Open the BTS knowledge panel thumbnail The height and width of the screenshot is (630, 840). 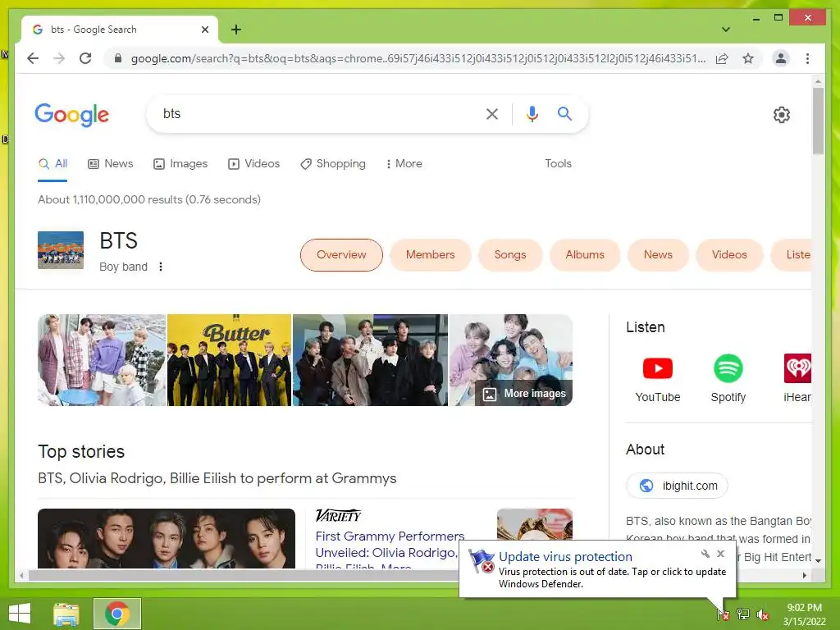(61, 249)
